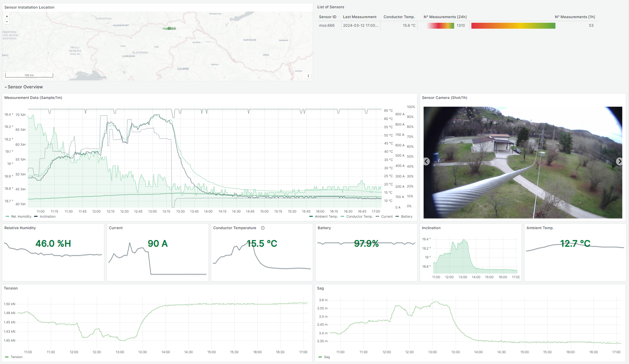Toggle the Tension legend entry
Screen dimensions: 629x364
tap(17, 357)
